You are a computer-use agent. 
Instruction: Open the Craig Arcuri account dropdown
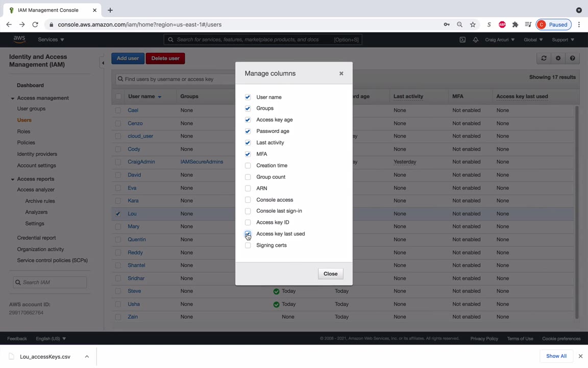click(500, 39)
